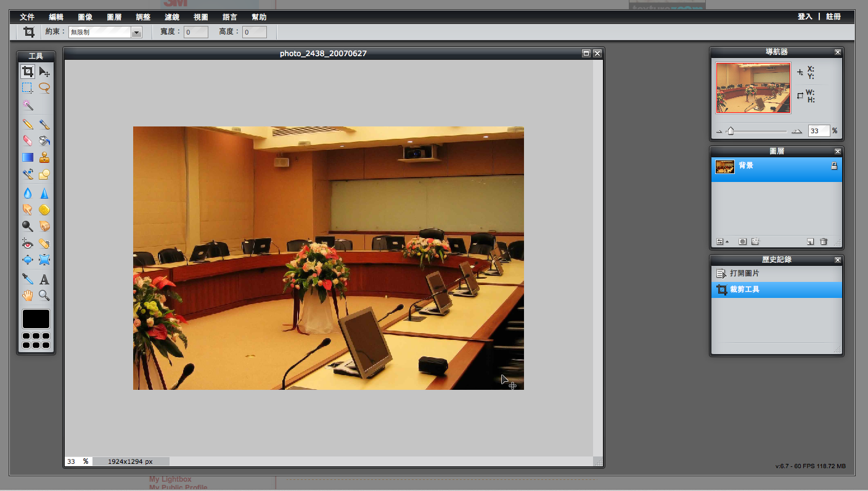Viewport: 868px width, 491px height.
Task: Open My Lightbox link in background page
Action: [x=170, y=479]
